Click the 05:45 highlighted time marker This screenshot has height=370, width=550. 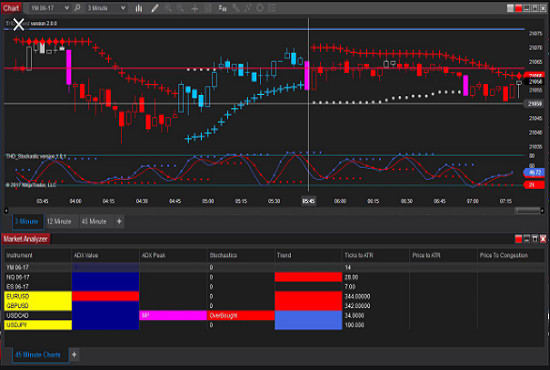(x=309, y=201)
